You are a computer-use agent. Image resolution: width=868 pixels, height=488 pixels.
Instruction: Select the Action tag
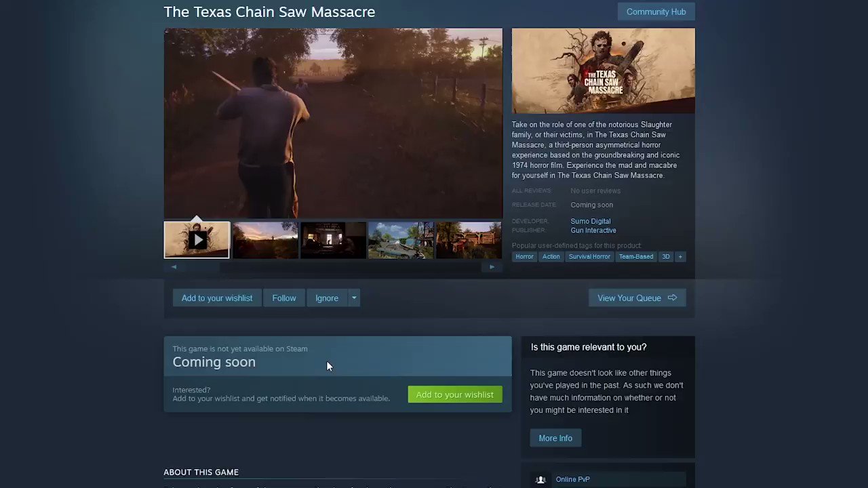tap(551, 257)
